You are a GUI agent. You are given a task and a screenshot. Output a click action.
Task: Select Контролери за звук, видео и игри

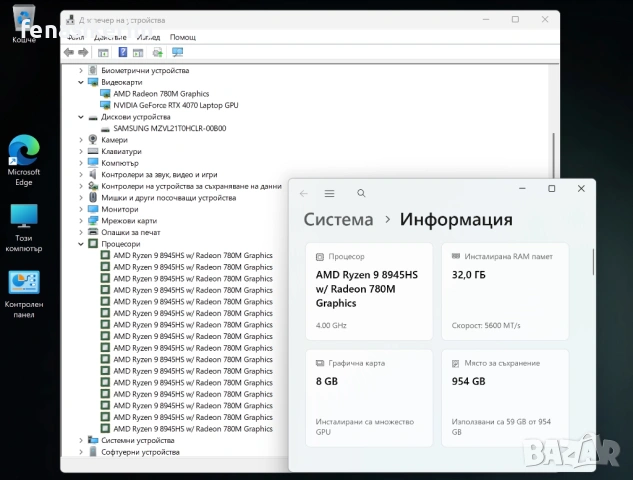coord(159,174)
